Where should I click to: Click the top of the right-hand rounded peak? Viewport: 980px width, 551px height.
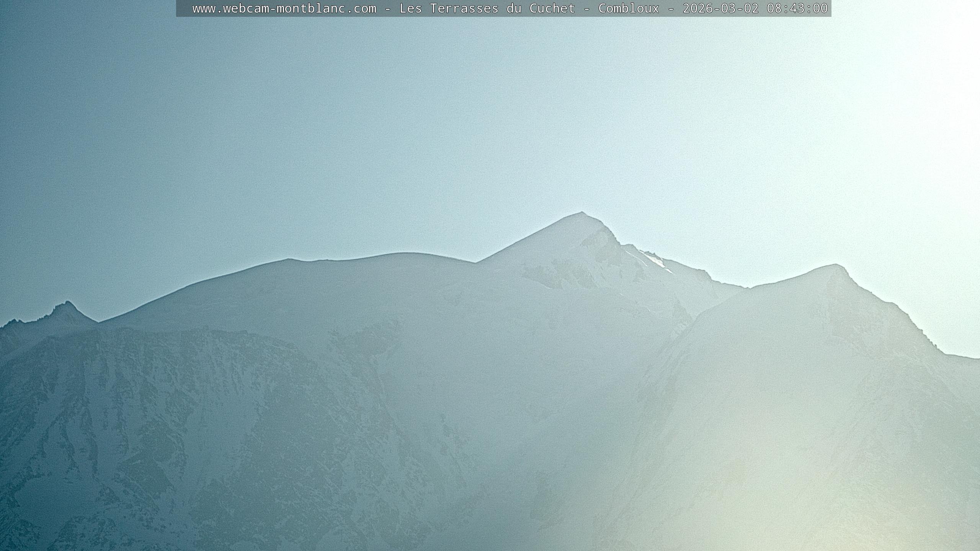point(835,265)
